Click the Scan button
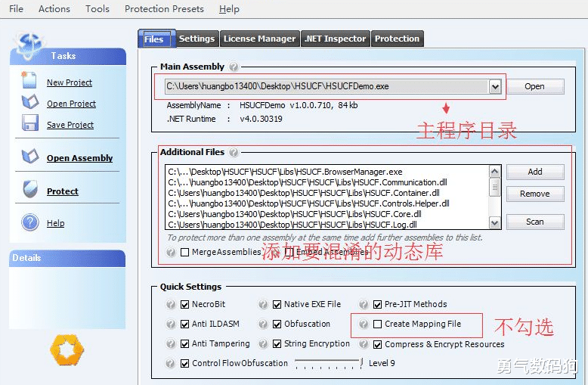588x385 pixels. [x=535, y=222]
